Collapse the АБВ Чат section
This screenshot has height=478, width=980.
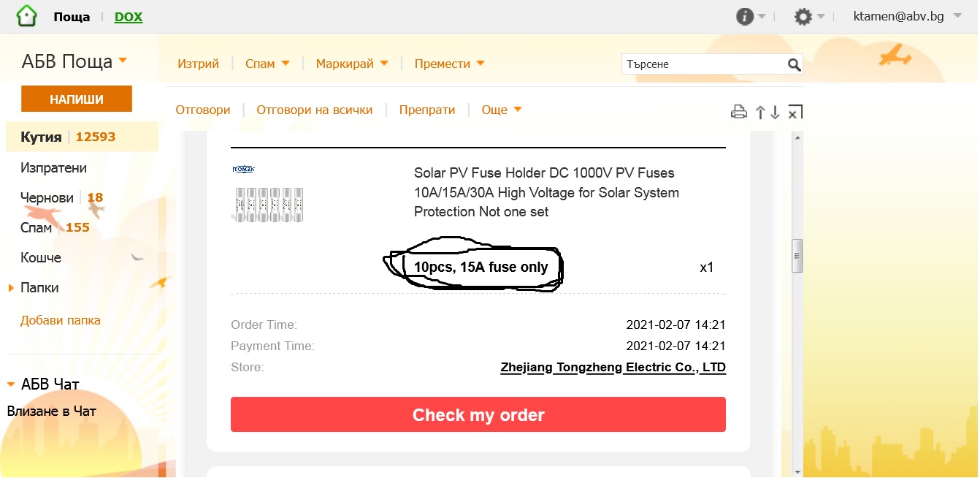click(x=11, y=384)
